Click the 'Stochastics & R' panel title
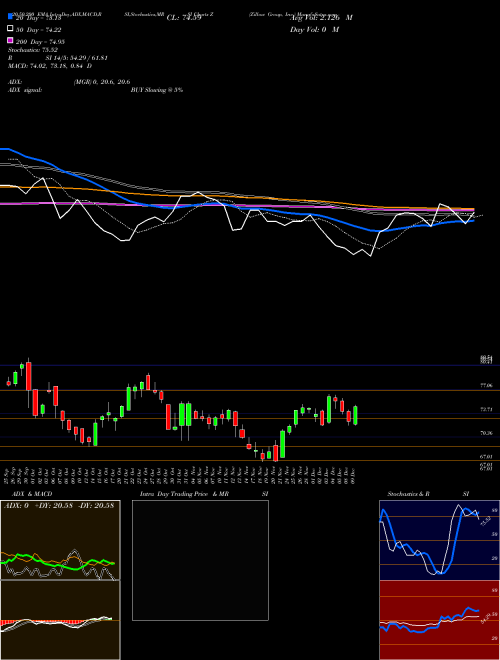 coord(408,494)
